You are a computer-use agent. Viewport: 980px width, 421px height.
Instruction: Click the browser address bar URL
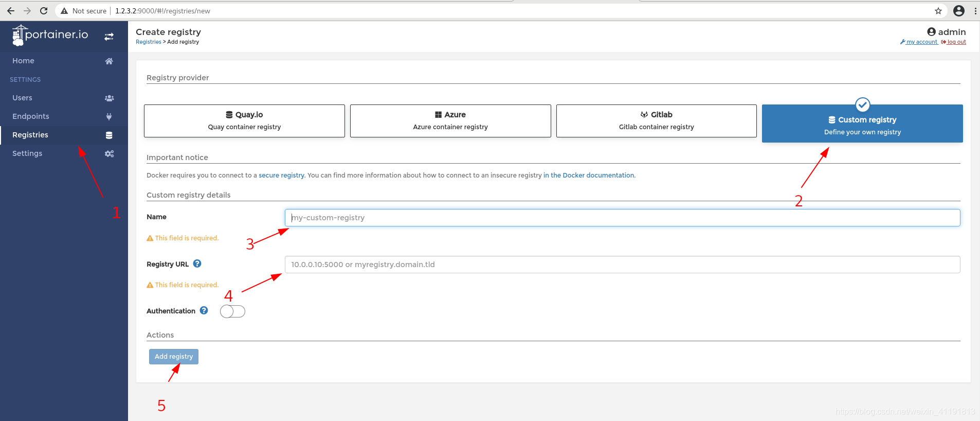(x=162, y=11)
